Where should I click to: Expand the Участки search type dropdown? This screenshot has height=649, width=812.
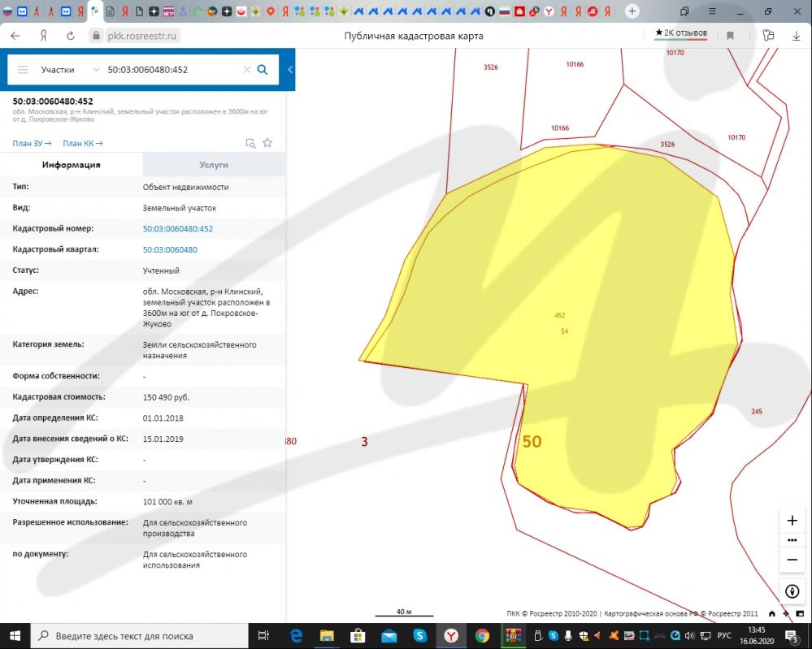click(69, 69)
